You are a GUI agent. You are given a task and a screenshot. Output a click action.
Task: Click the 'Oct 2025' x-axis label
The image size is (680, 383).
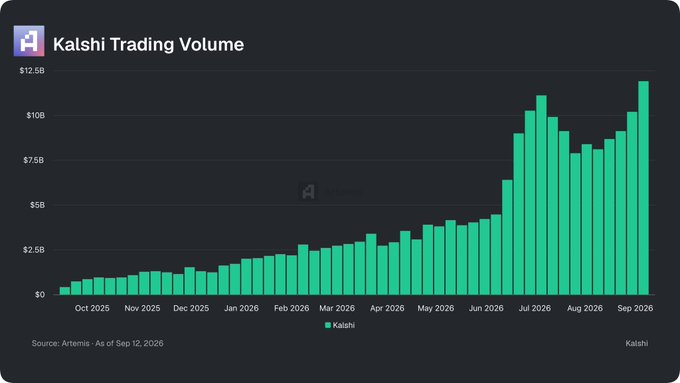92,308
